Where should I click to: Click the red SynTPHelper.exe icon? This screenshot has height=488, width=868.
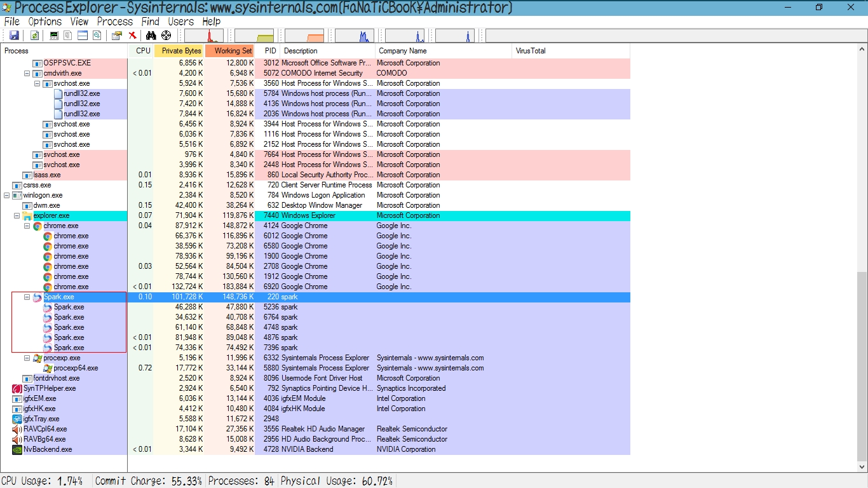[17, 389]
